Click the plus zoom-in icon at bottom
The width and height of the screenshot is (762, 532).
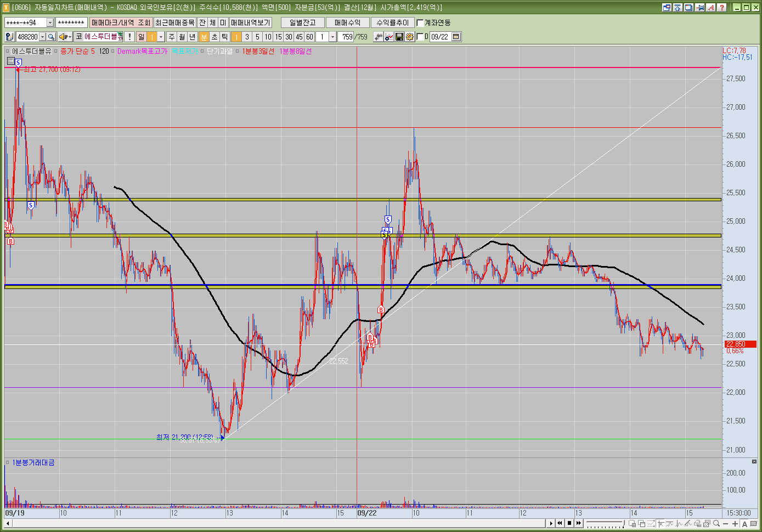click(735, 523)
